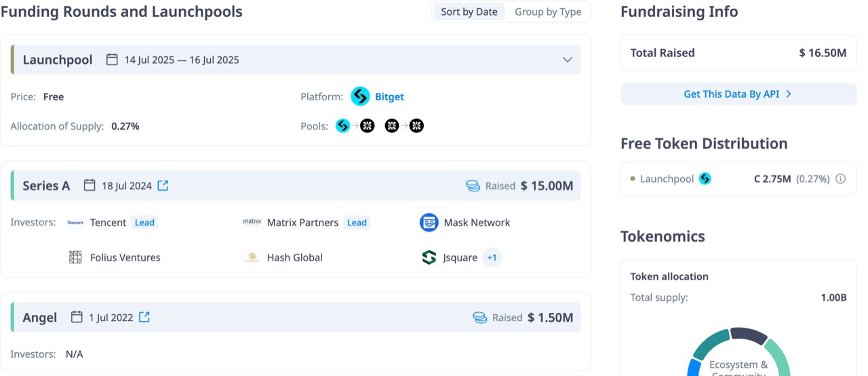Click the Total Raised $ 16.50M value
The image size is (868, 376).
823,53
